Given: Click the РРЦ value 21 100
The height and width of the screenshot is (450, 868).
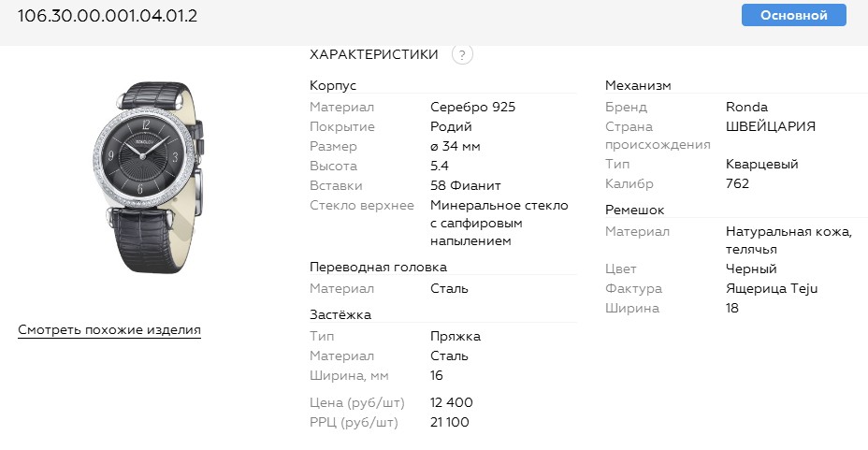Looking at the screenshot, I should (x=450, y=422).
